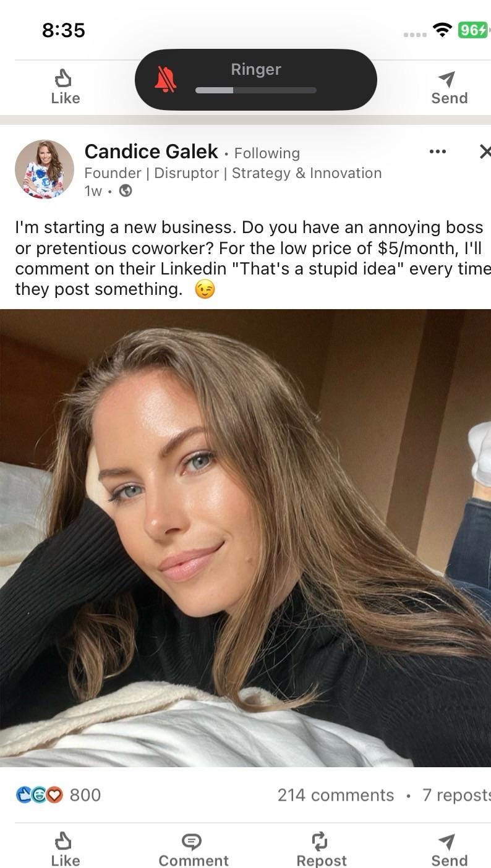Tap the battery indicator in the status bar
This screenshot has height=868, width=491.
coord(473,30)
